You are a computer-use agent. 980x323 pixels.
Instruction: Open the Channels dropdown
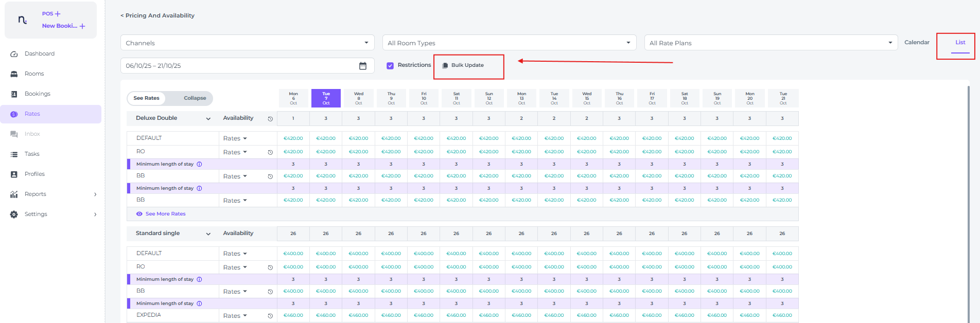click(247, 43)
